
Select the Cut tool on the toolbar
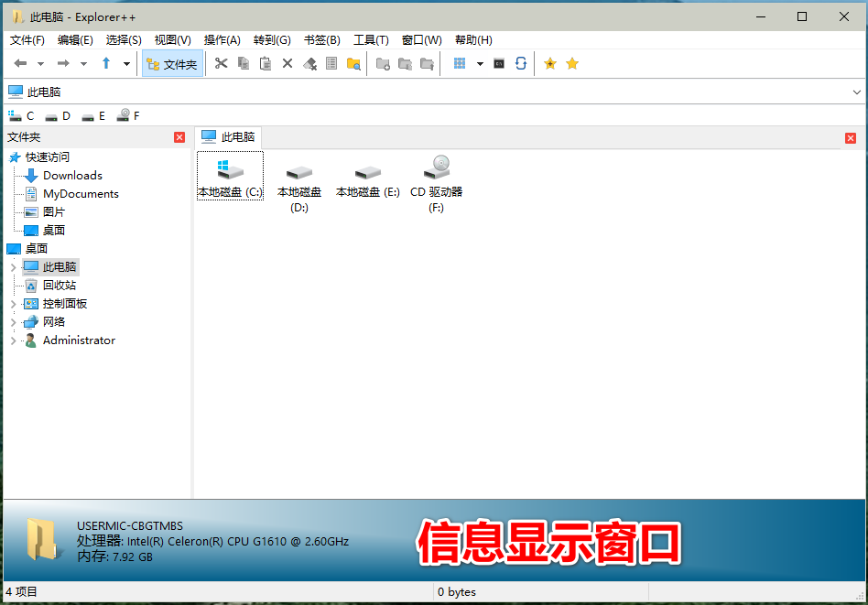[222, 63]
